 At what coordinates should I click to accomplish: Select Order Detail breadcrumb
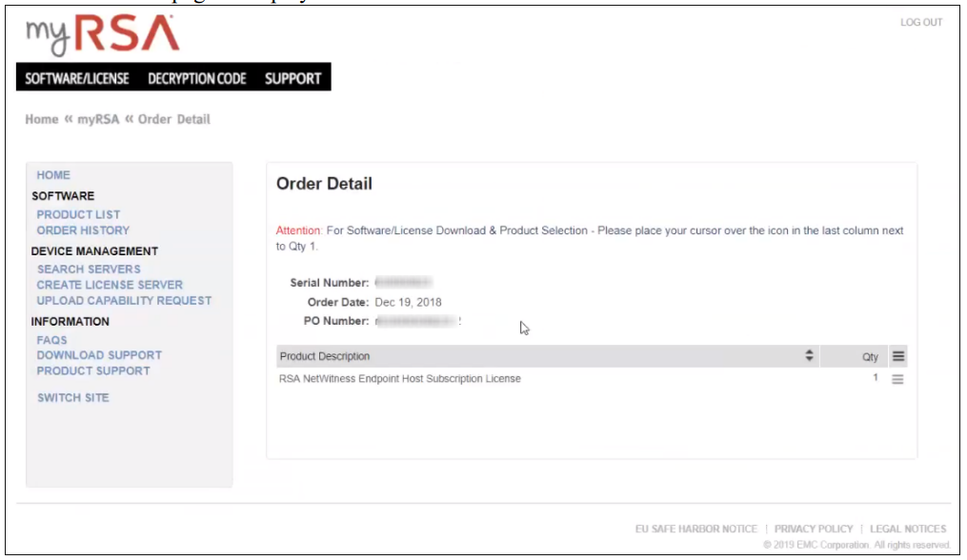174,119
